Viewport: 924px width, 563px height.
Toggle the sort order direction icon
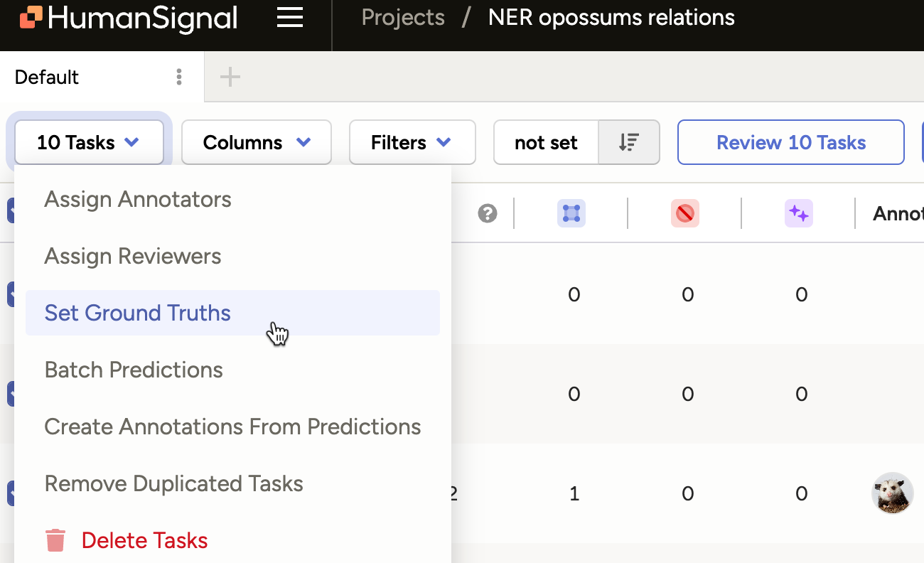[x=629, y=142]
